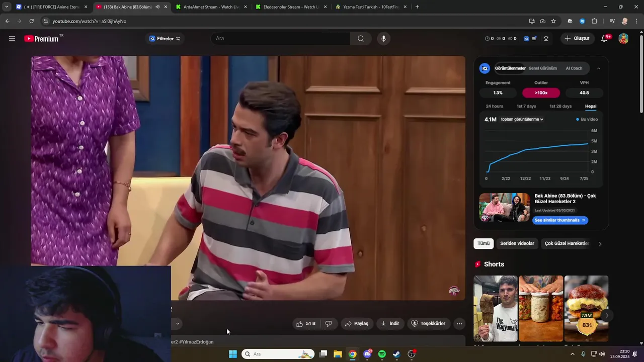Open Chrome three-dot menu
The image size is (644, 362).
tap(636, 21)
